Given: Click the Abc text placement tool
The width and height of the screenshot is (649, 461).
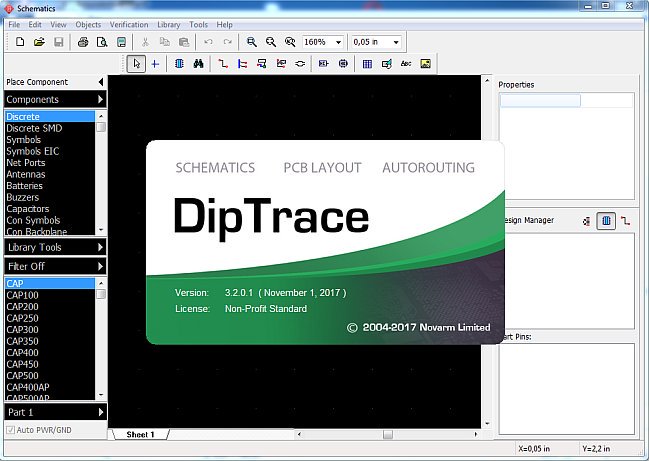Looking at the screenshot, I should (x=406, y=64).
